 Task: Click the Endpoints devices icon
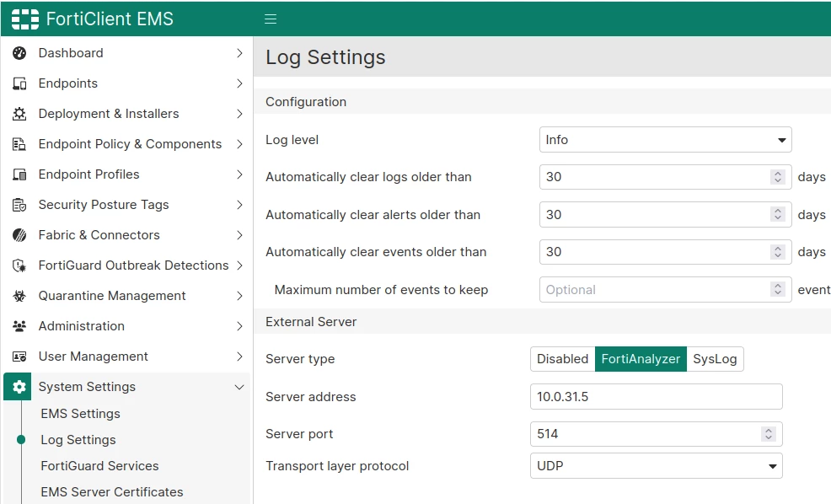coord(19,83)
